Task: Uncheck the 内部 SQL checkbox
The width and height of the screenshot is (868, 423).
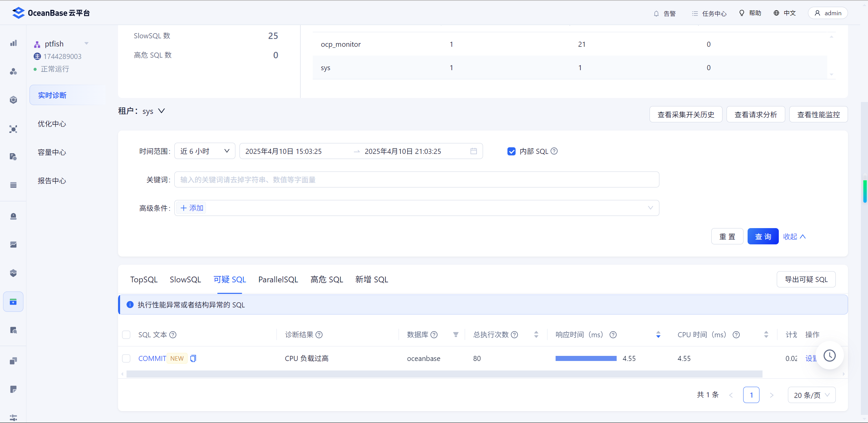Action: [x=512, y=152]
